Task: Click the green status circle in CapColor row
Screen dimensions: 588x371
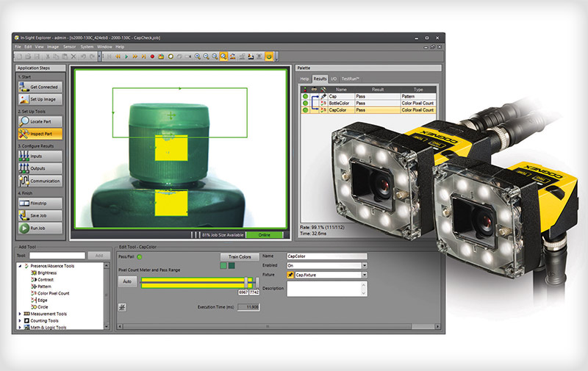Action: point(305,110)
